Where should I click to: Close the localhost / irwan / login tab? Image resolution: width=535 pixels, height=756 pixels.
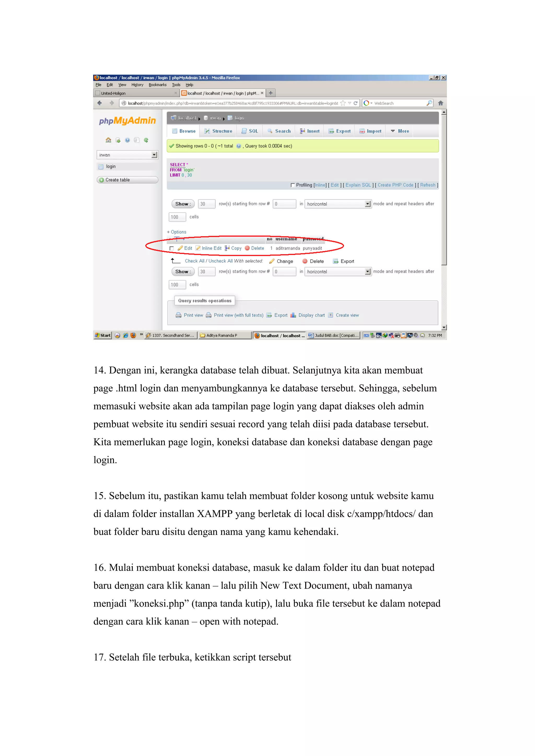click(x=262, y=93)
